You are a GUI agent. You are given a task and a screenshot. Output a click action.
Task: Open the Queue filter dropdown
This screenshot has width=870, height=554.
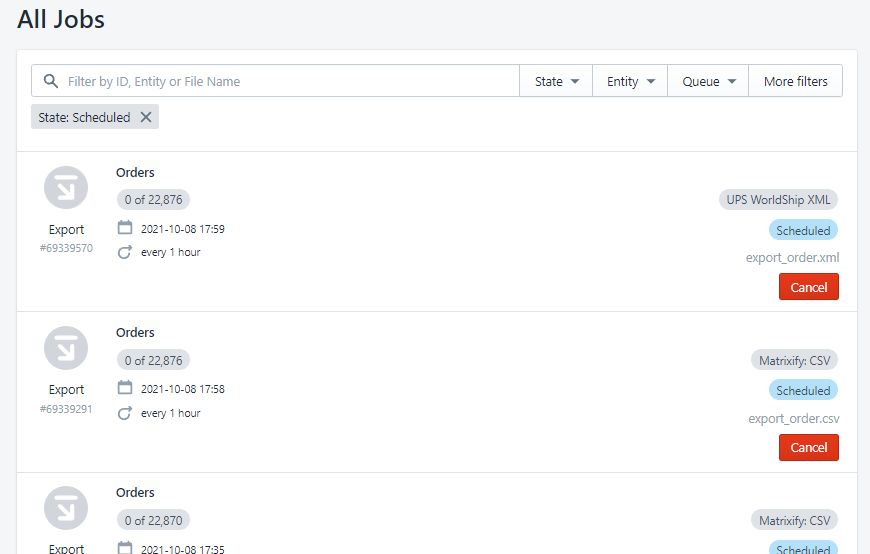click(x=709, y=81)
